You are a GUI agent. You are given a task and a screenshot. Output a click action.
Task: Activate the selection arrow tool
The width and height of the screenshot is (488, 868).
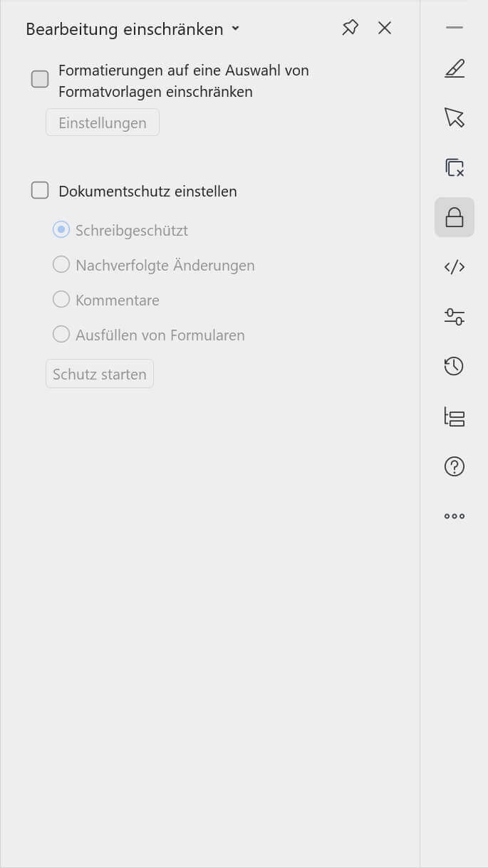tap(454, 118)
